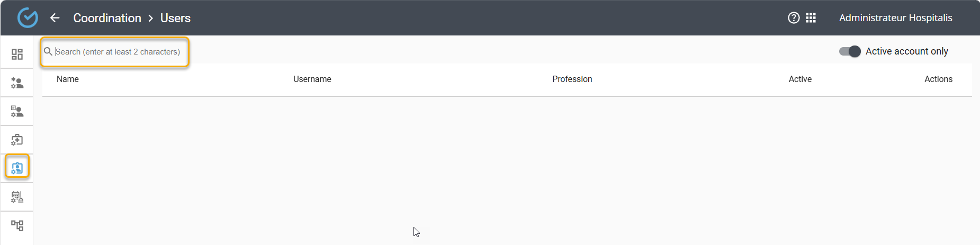
Task: Sort by the Username column header
Action: tap(312, 79)
